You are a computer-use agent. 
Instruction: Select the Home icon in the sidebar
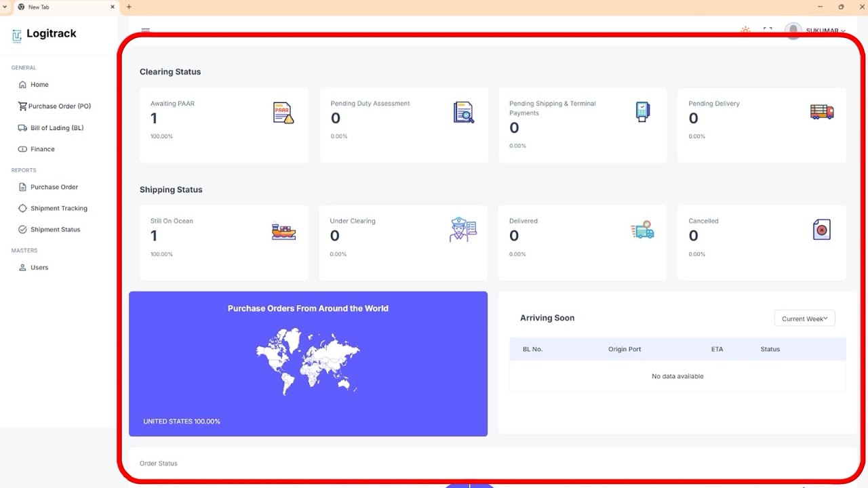pos(22,84)
